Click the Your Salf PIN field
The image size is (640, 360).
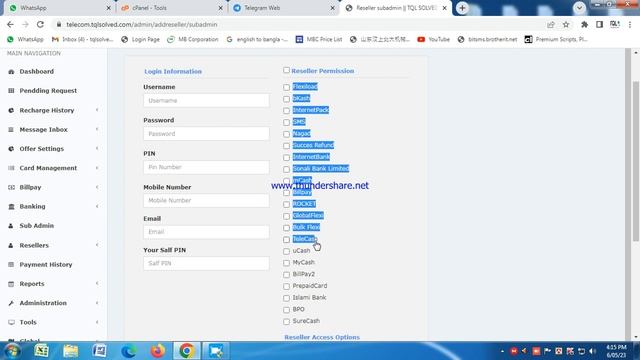(206, 263)
